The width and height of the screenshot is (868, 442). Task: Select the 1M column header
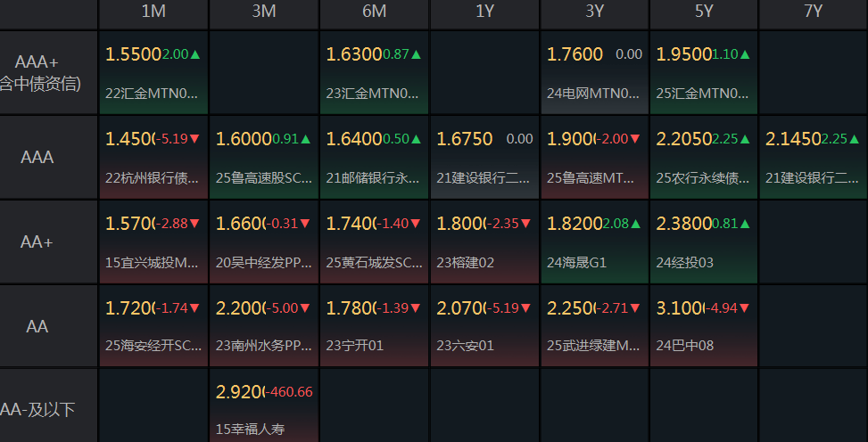click(x=153, y=12)
